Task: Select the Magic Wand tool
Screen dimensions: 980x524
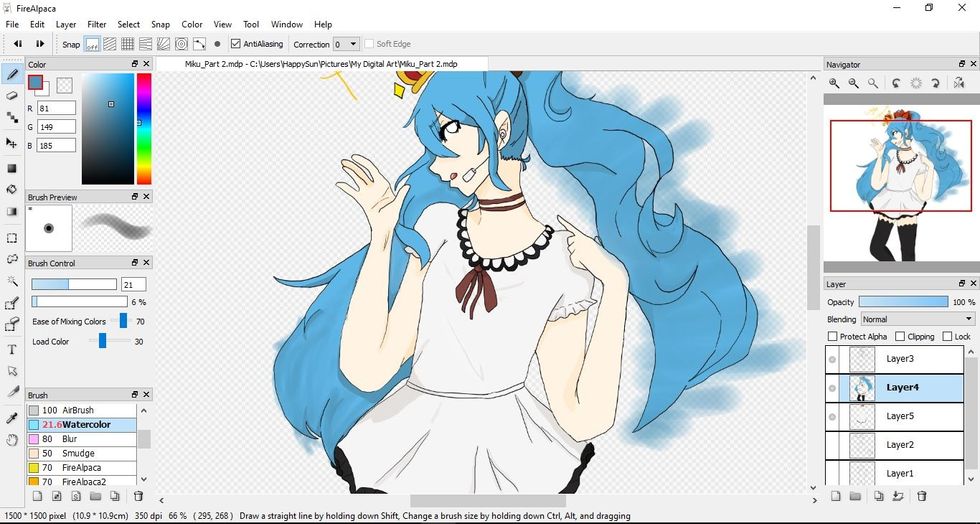Action: (x=11, y=281)
